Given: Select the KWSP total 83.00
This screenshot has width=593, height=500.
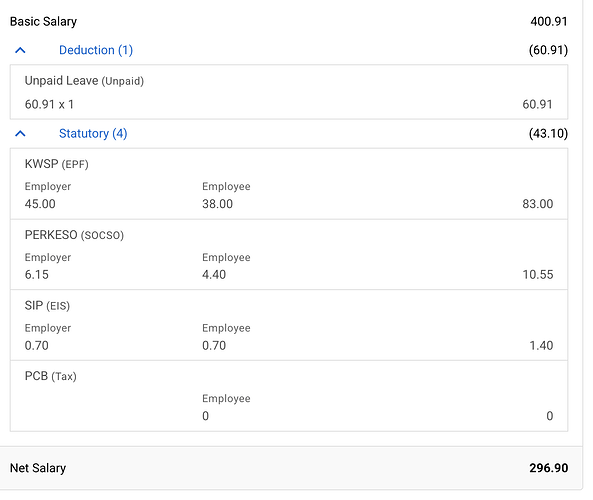Looking at the screenshot, I should point(538,204).
